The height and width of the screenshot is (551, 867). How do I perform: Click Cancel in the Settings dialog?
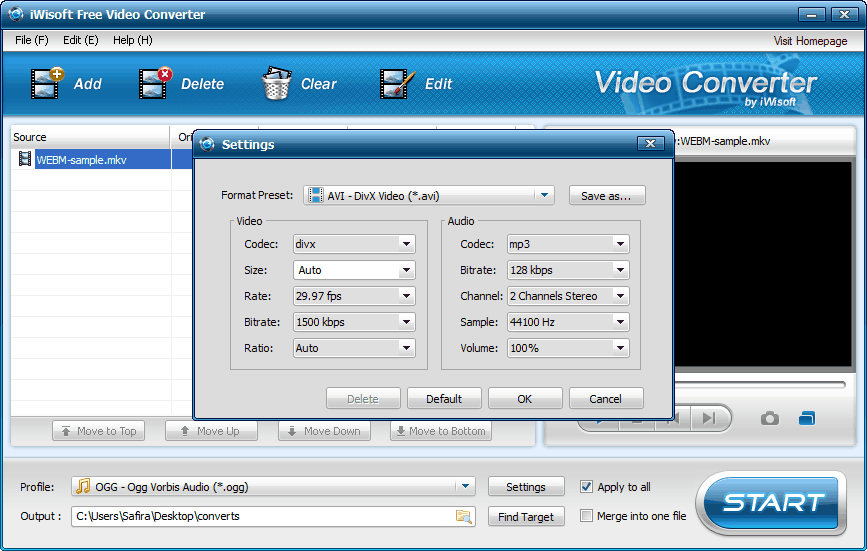point(605,398)
